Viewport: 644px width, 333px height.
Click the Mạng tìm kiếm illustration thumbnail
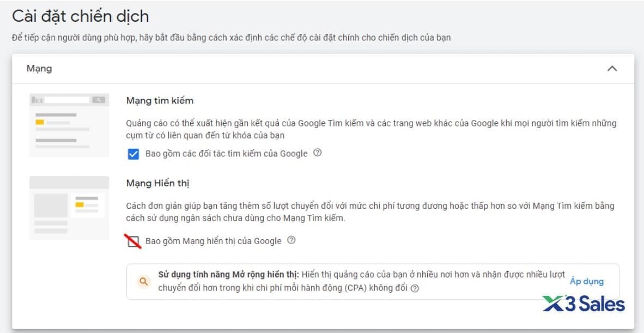click(x=69, y=125)
